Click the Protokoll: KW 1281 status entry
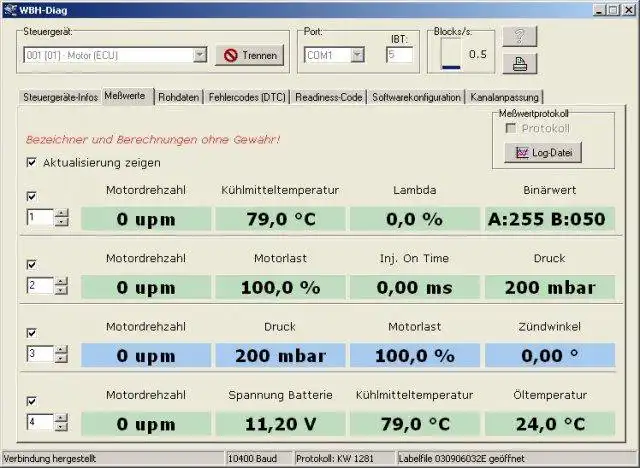 coord(335,459)
